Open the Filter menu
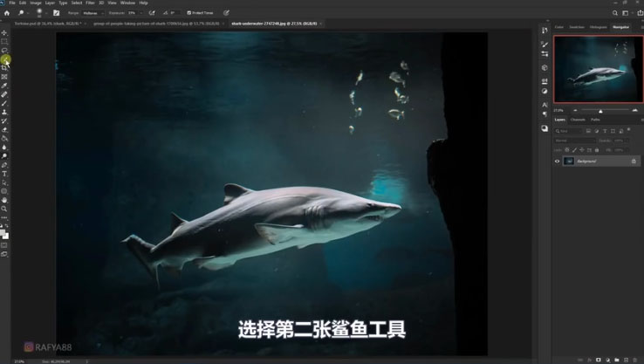Screen dimensions: 644x364 (90, 3)
